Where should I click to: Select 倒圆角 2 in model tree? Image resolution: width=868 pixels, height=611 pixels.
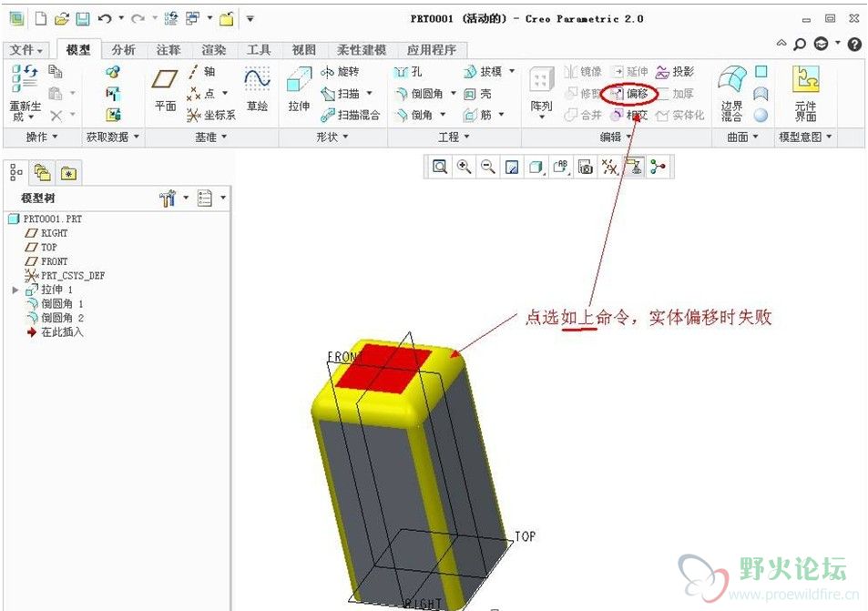coord(55,318)
